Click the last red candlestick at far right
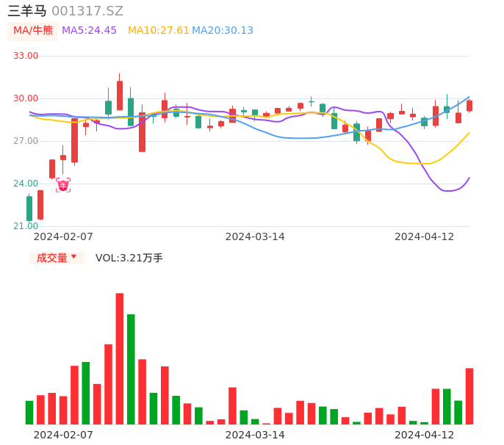 [x=469, y=106]
